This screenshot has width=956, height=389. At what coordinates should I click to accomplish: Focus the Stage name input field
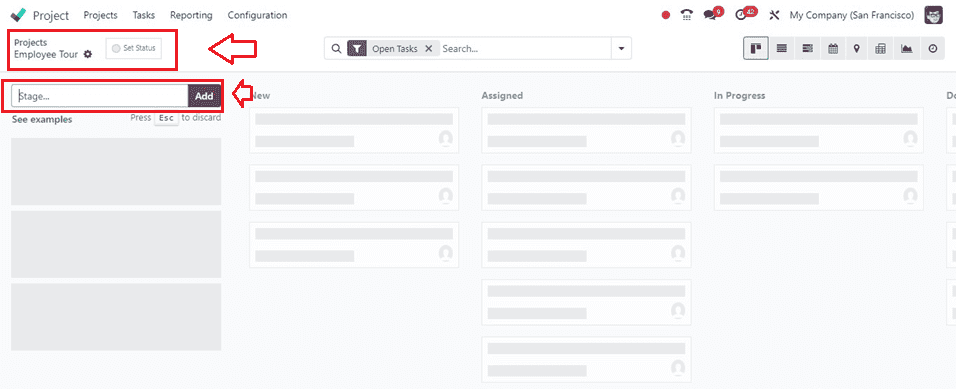100,96
